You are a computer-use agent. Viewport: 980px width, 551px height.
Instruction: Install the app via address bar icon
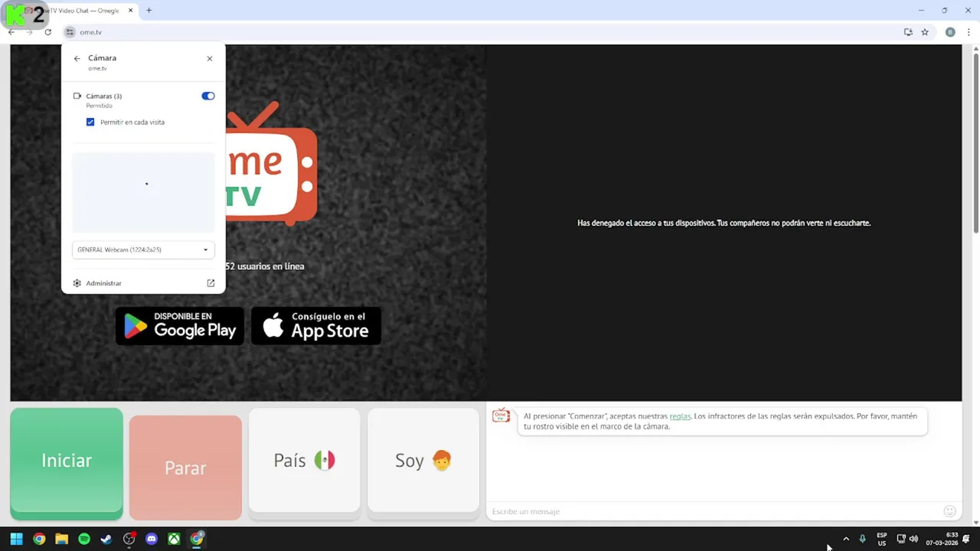(908, 32)
